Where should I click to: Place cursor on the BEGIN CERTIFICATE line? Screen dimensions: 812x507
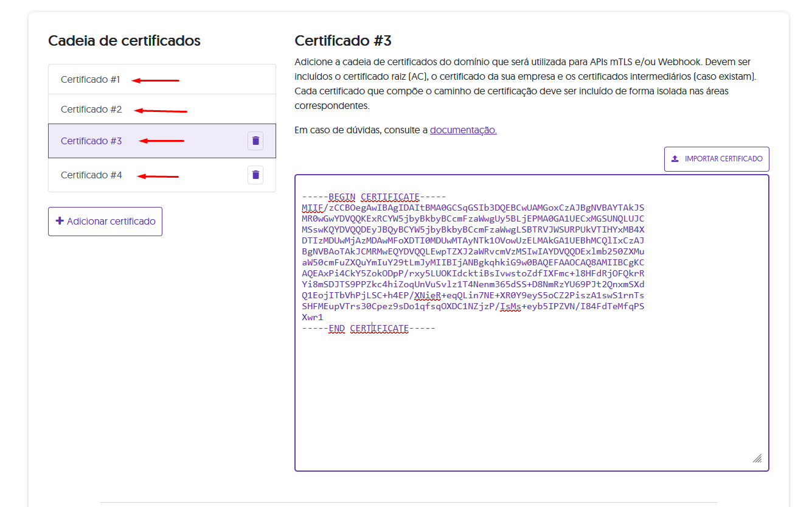click(x=374, y=197)
